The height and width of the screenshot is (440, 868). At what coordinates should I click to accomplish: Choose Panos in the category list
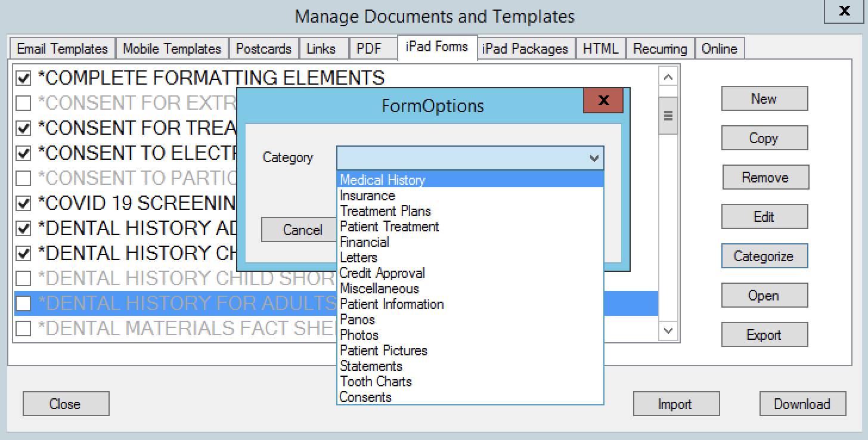click(x=470, y=320)
